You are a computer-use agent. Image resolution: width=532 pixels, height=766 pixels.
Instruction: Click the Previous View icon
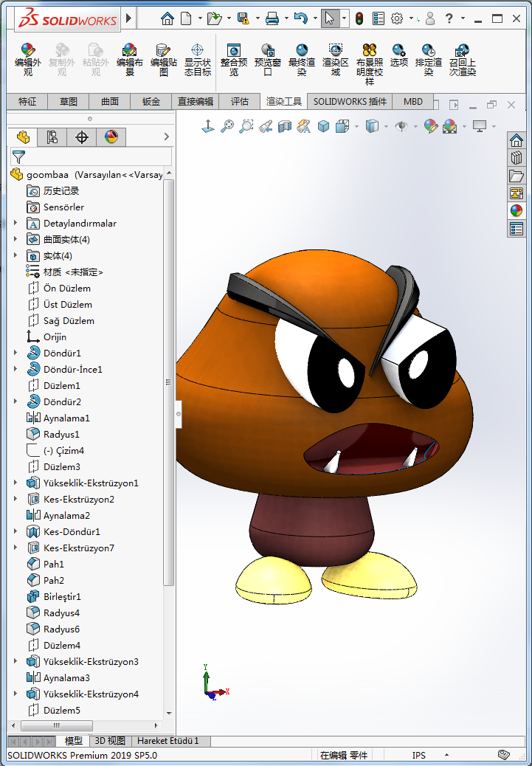266,126
